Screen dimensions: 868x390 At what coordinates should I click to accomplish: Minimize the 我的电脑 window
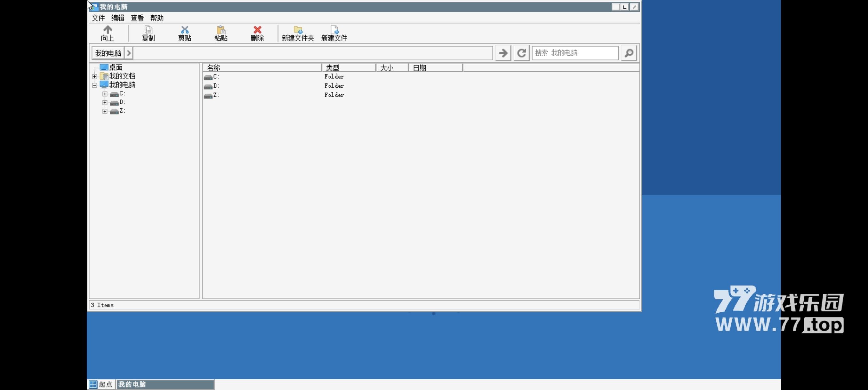click(x=615, y=7)
